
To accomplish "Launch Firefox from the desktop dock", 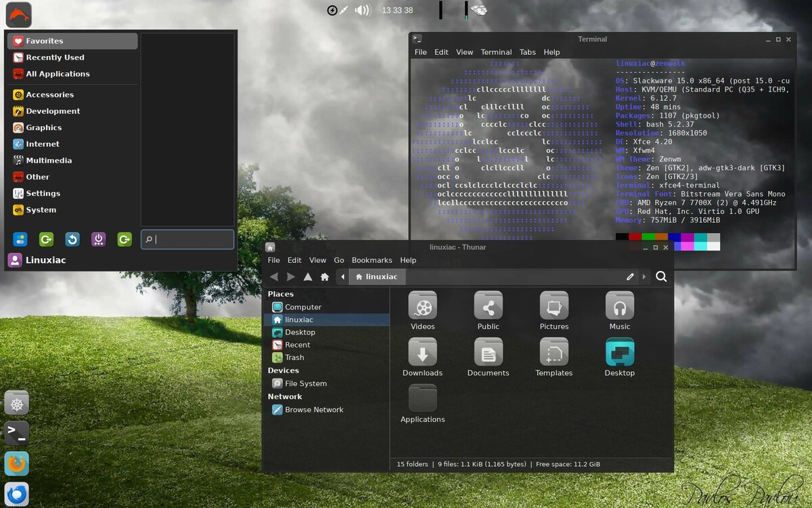I will pyautogui.click(x=16, y=463).
